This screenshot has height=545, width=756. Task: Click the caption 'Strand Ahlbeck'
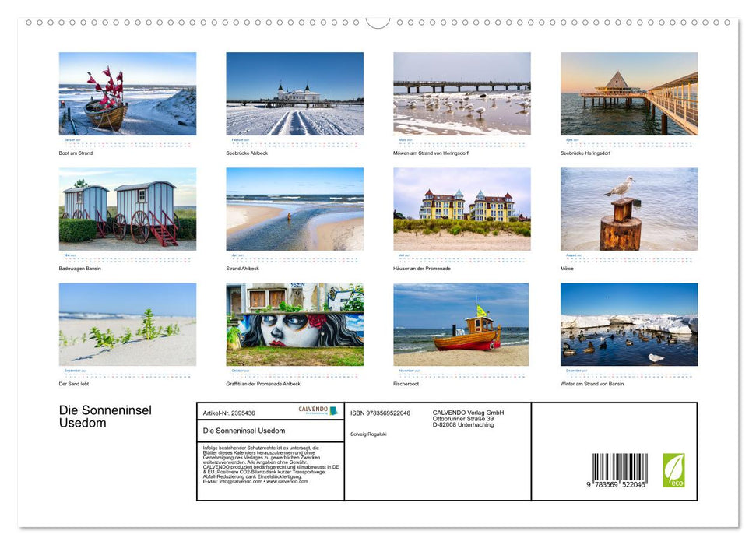coord(242,269)
